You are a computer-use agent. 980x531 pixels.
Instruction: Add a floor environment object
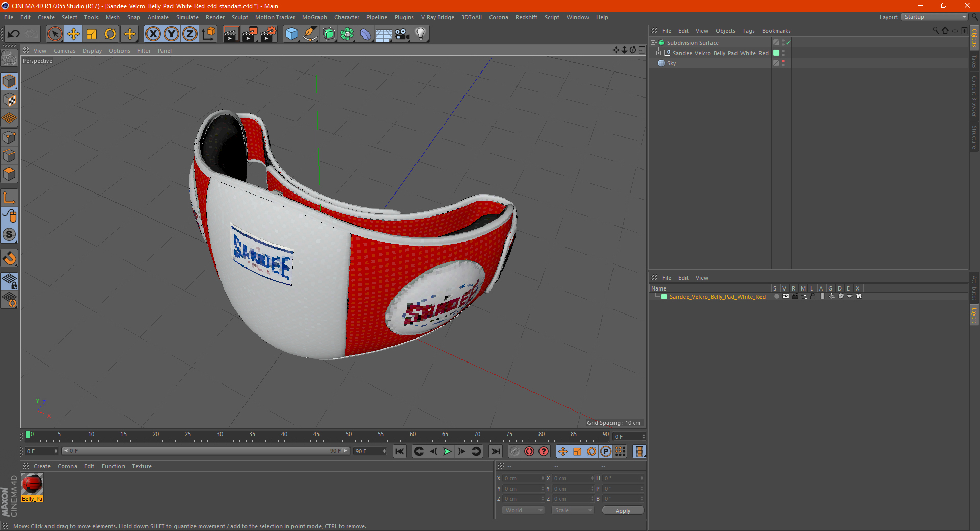click(x=384, y=34)
